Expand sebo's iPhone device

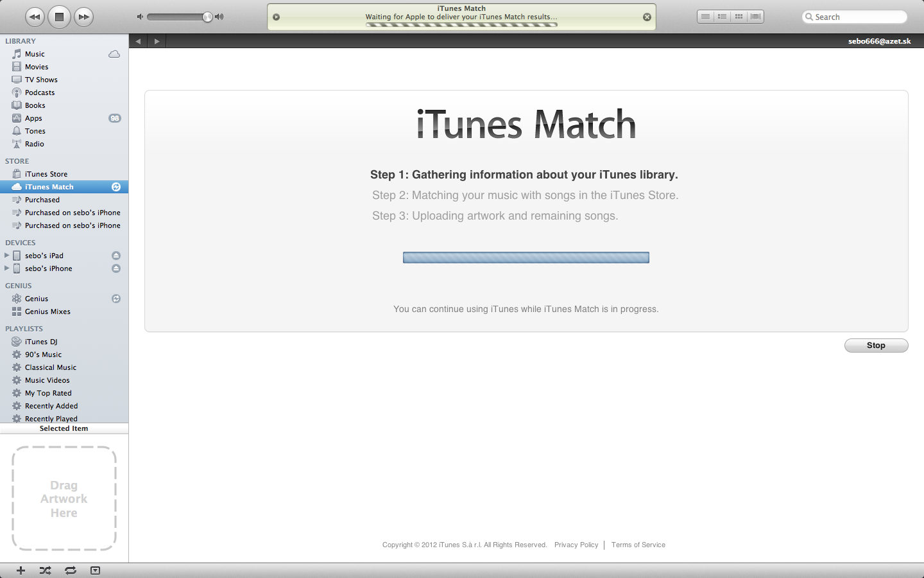pyautogui.click(x=7, y=268)
